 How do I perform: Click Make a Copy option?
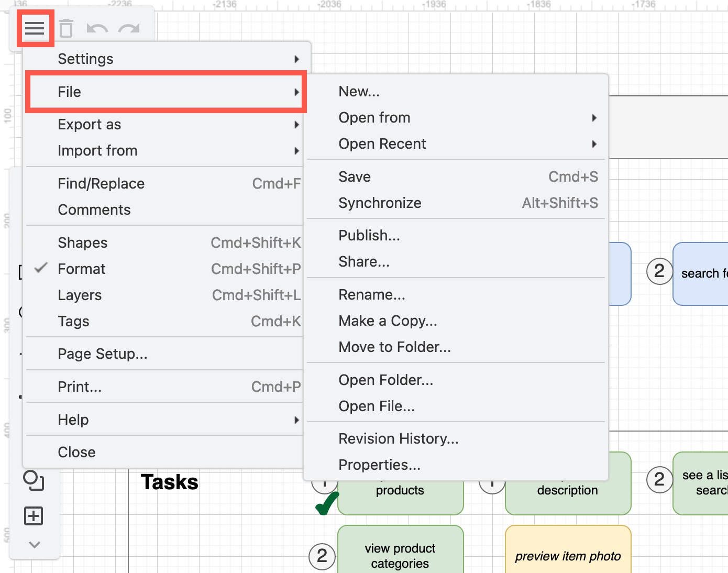pos(388,321)
